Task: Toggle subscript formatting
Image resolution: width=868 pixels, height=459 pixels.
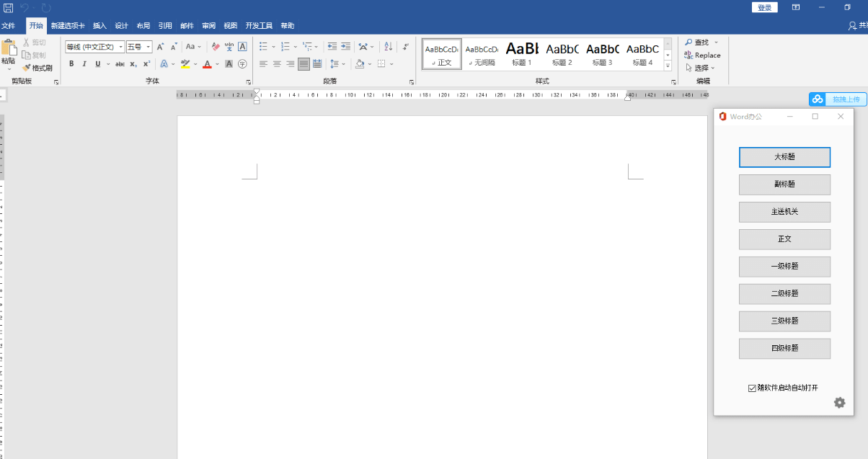Action: point(133,64)
